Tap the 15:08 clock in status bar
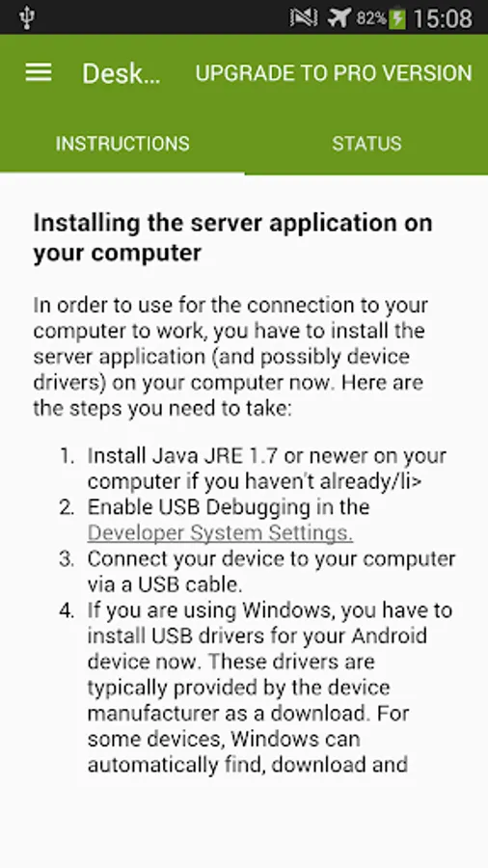 pyautogui.click(x=443, y=18)
